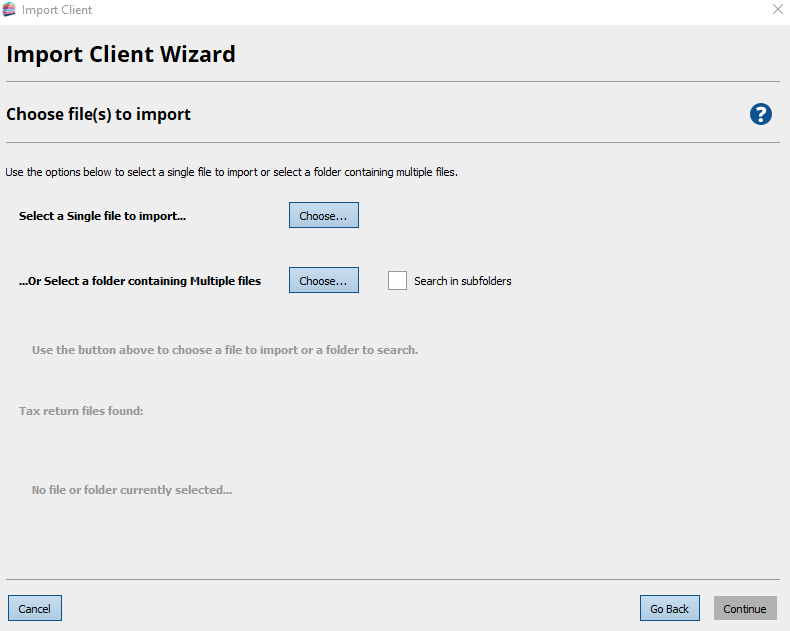Image resolution: width=790 pixels, height=631 pixels.
Task: Close the Import Client window
Action: pos(777,10)
